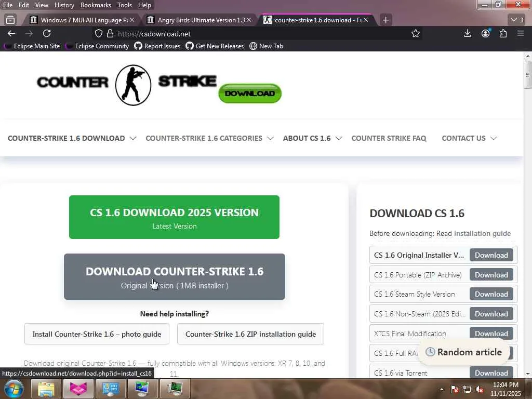Viewport: 532px width, 399px height.
Task: Download CS 1.6 Non-Steam (2025 Edition)
Action: tap(491, 314)
